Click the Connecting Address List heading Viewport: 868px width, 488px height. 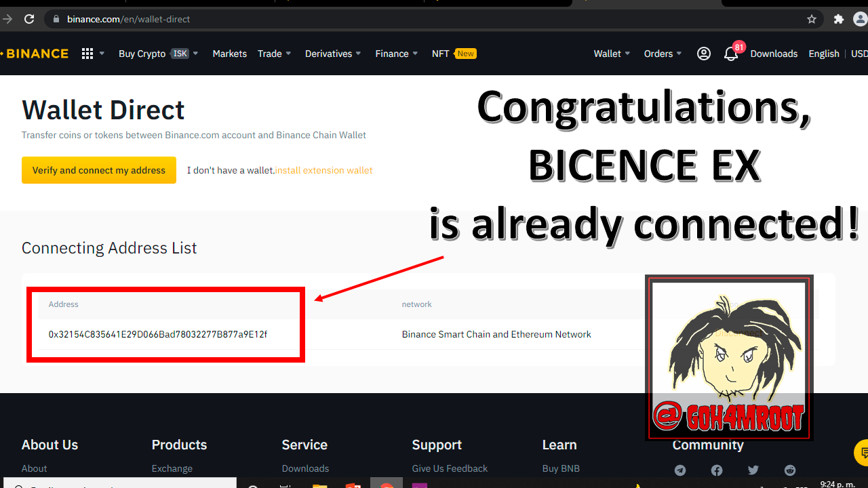coord(109,248)
